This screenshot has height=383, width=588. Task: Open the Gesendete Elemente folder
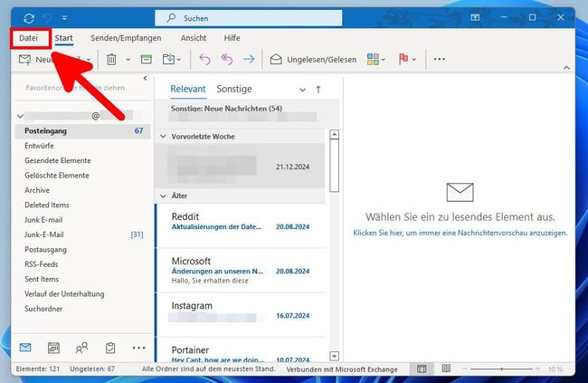(58, 160)
